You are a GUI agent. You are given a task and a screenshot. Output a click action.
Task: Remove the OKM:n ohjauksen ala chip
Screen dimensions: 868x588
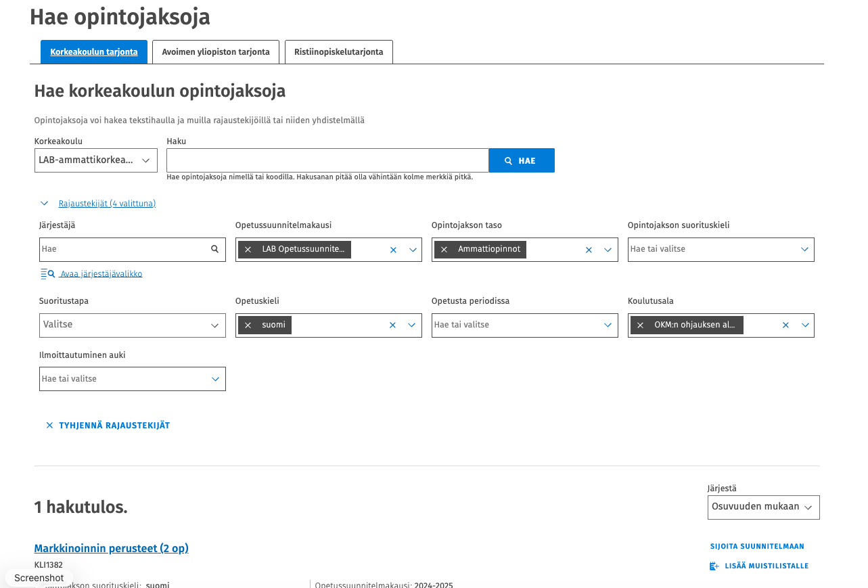(641, 325)
